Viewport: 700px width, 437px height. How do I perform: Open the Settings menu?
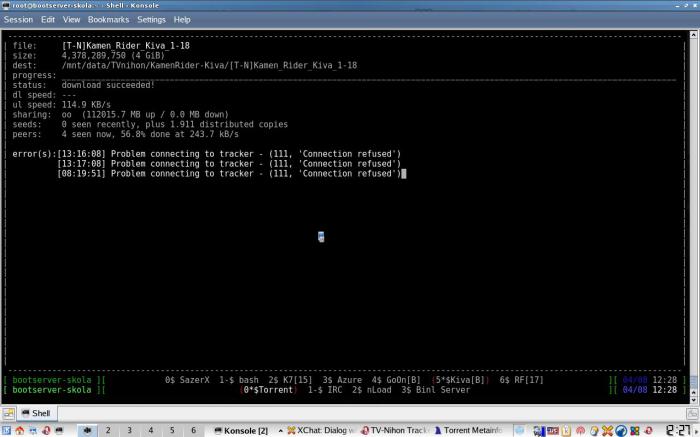pyautogui.click(x=151, y=20)
